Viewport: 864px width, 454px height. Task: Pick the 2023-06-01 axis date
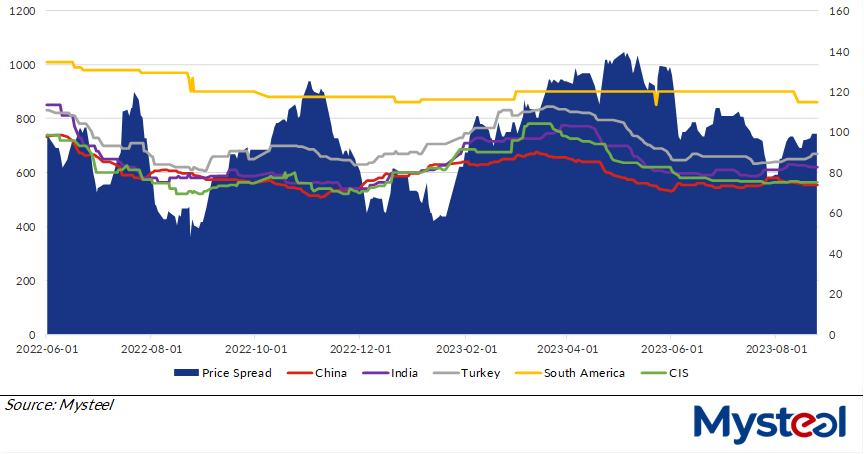pos(672,350)
